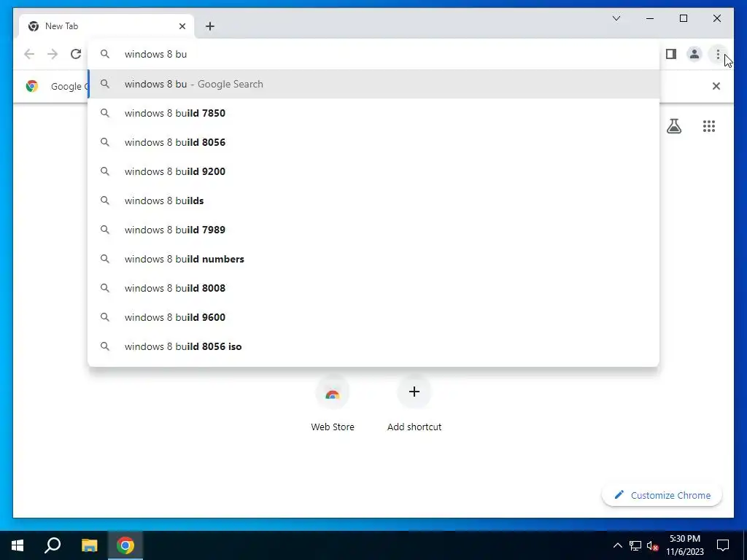Open the Web Store shortcut
The height and width of the screenshot is (560, 747).
pyautogui.click(x=333, y=404)
